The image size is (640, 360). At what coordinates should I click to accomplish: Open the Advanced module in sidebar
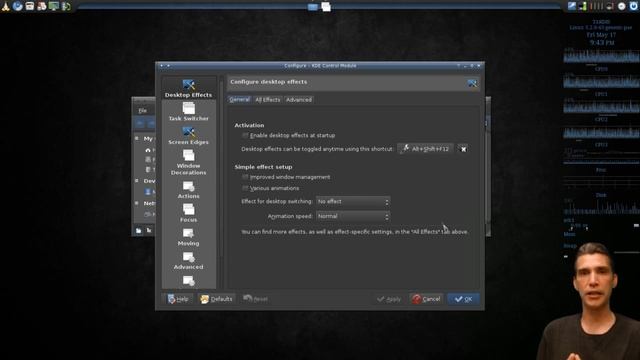point(188,261)
